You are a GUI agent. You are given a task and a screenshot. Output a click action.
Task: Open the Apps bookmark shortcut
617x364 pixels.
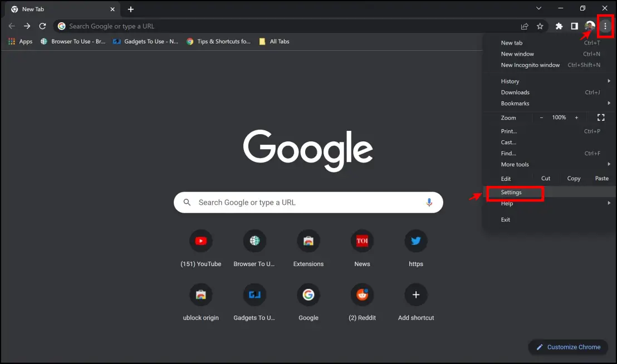tap(21, 41)
